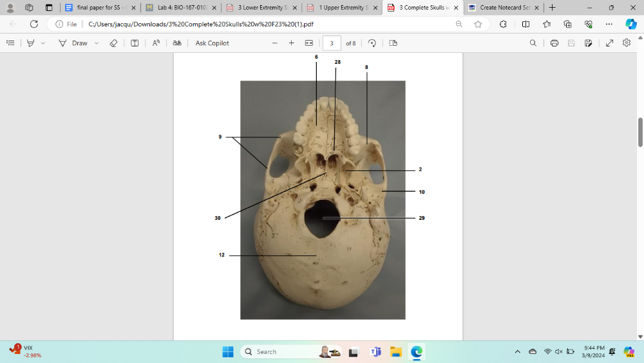Click the Ask Copilot button

pos(212,43)
